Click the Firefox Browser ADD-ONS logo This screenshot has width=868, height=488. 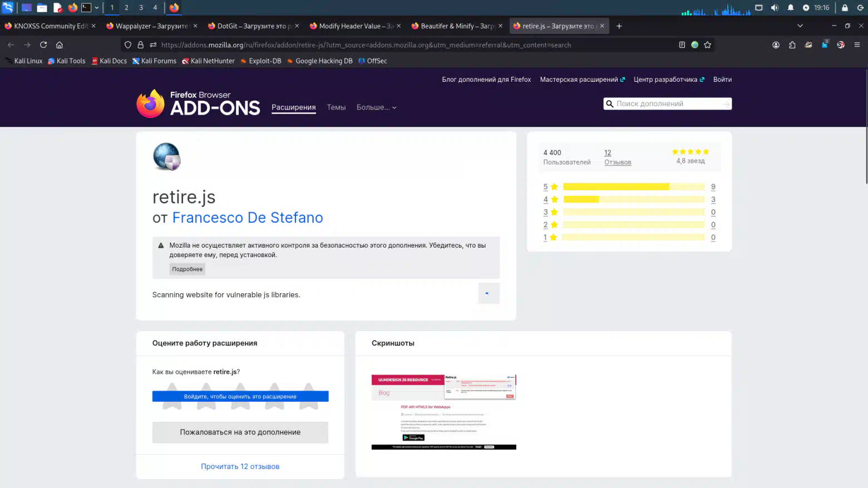[198, 103]
